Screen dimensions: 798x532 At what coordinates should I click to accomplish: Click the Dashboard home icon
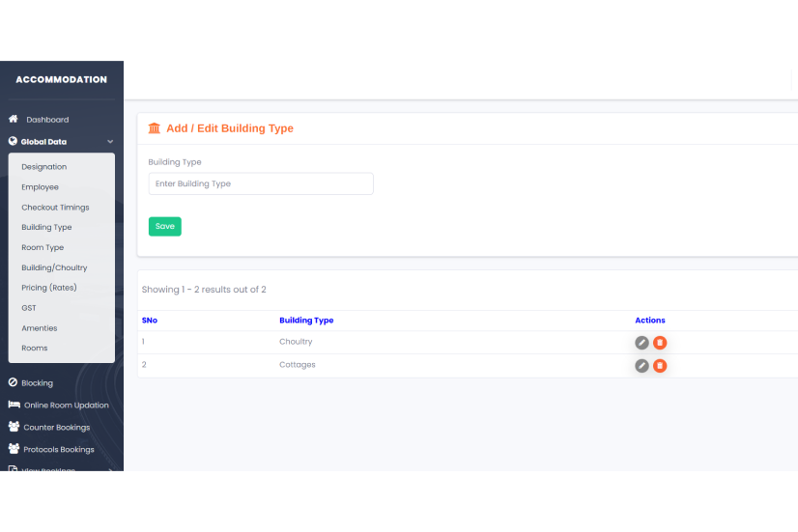click(14, 119)
